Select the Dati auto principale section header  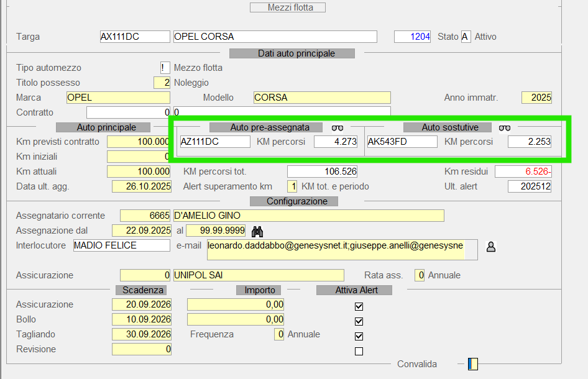click(292, 53)
